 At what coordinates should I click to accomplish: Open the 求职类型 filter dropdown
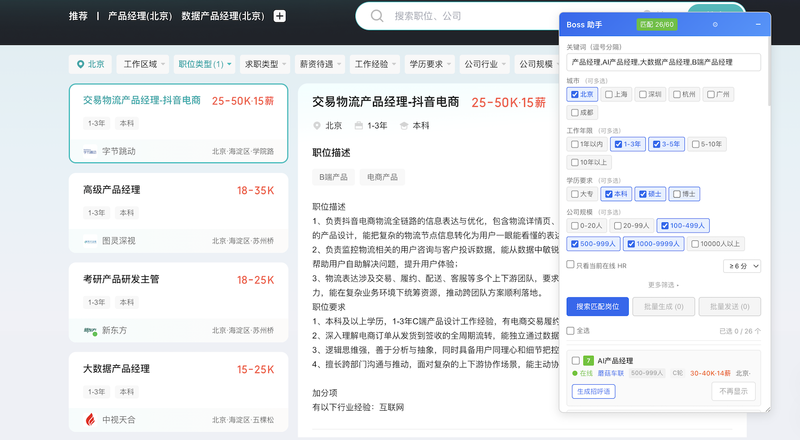265,64
